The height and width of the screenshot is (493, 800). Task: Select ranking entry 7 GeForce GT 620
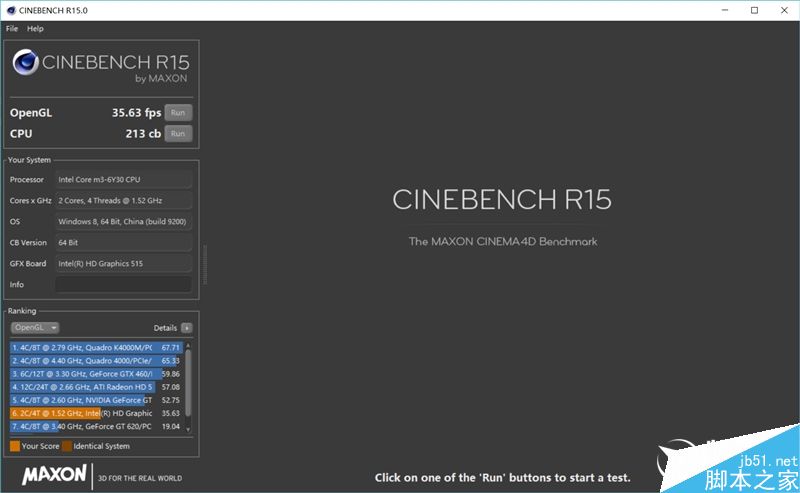pyautogui.click(x=96, y=427)
